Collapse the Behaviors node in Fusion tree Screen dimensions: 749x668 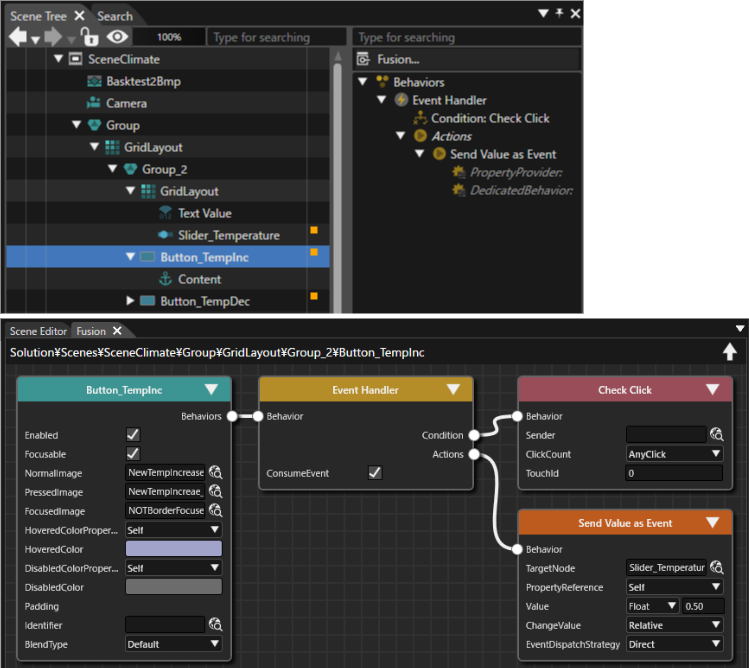pyautogui.click(x=363, y=82)
